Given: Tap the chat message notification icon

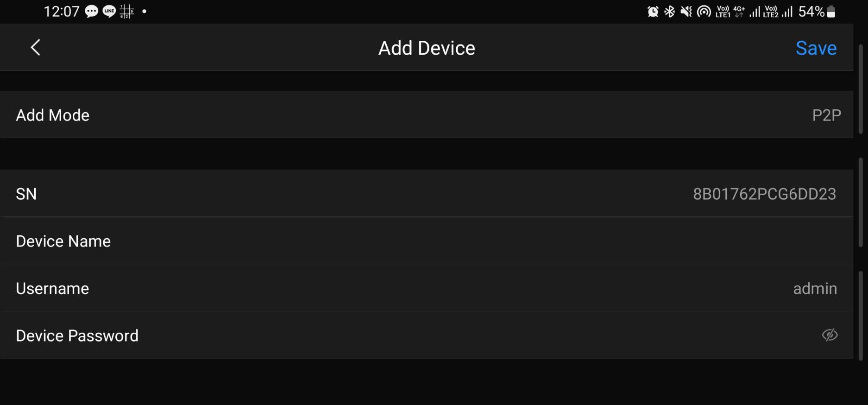Looking at the screenshot, I should point(92,12).
